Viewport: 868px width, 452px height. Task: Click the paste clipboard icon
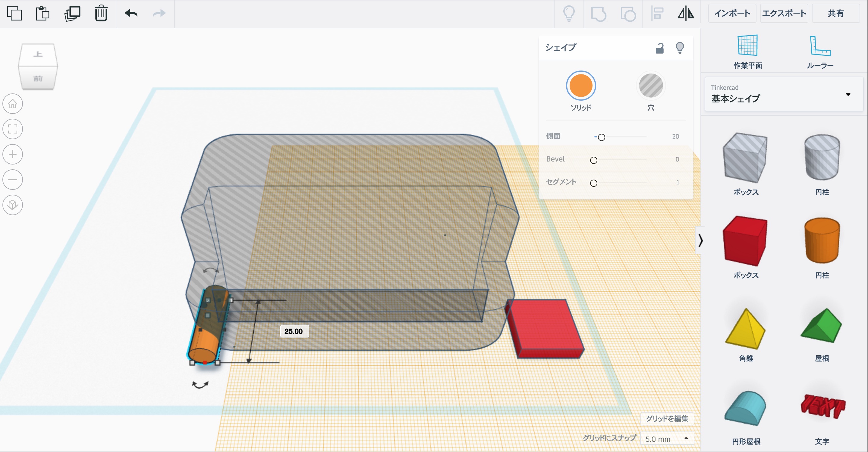pyautogui.click(x=42, y=14)
